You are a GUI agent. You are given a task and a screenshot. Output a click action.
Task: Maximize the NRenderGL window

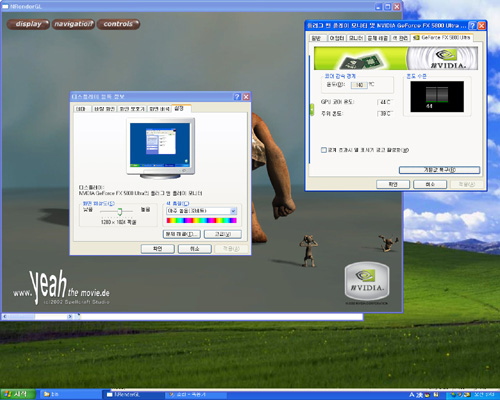click(388, 6)
